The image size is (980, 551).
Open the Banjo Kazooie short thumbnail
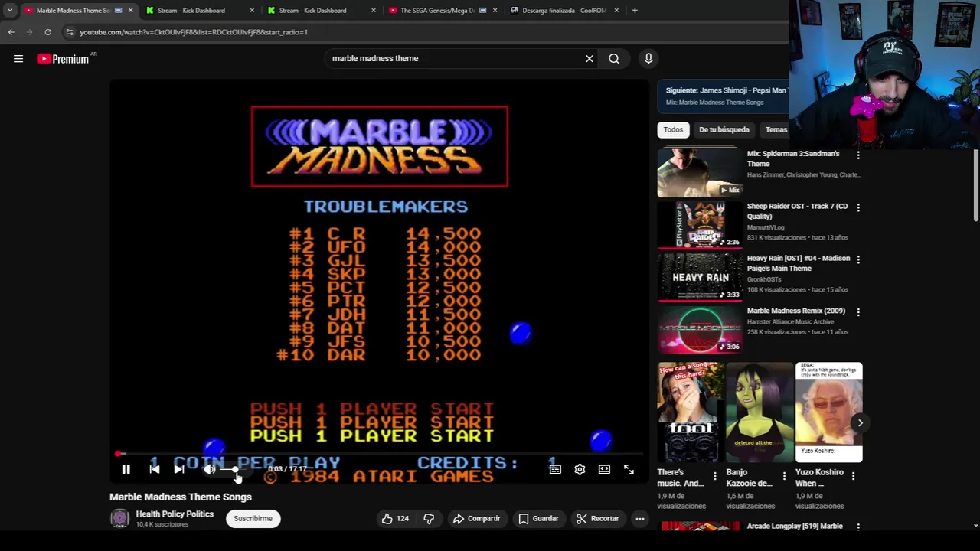(759, 412)
